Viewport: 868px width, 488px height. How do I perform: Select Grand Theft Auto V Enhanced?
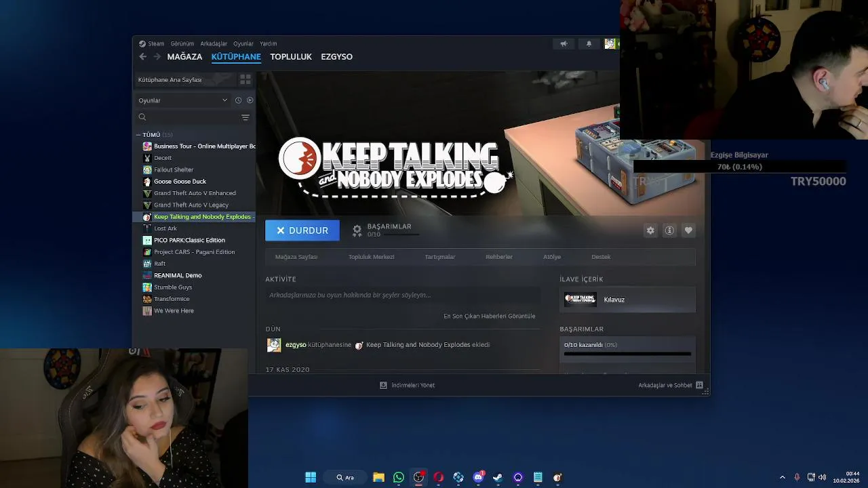click(194, 193)
